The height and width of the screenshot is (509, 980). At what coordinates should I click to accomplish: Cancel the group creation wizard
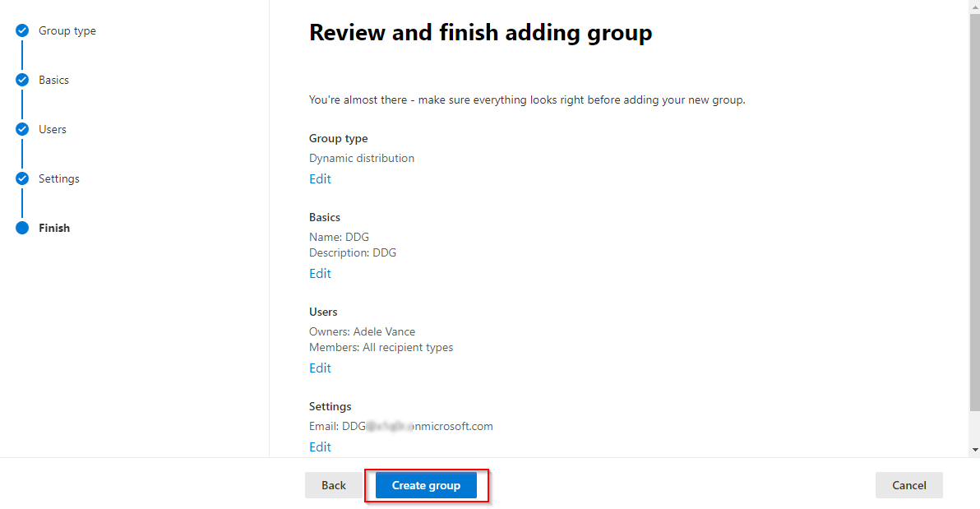click(908, 485)
